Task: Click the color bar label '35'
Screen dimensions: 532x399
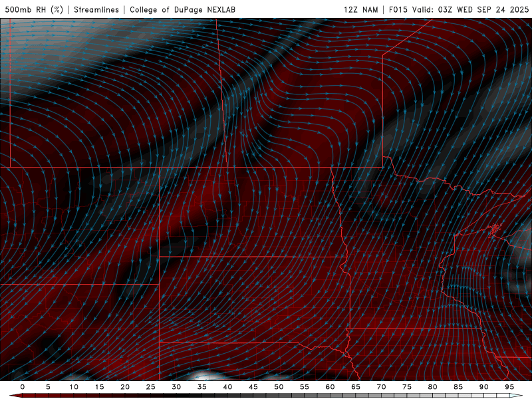Action: pyautogui.click(x=202, y=387)
